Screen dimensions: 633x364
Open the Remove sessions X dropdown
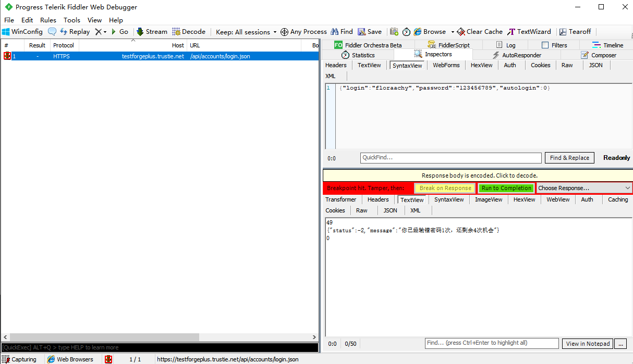pos(101,32)
